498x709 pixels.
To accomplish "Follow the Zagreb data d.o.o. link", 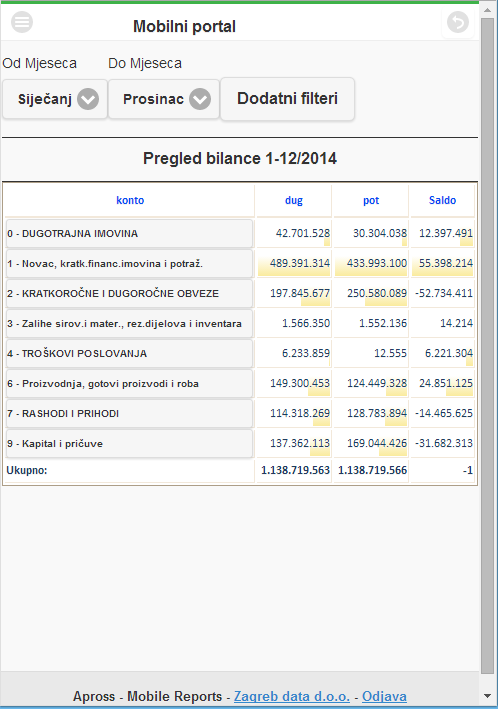I will click(x=292, y=696).
